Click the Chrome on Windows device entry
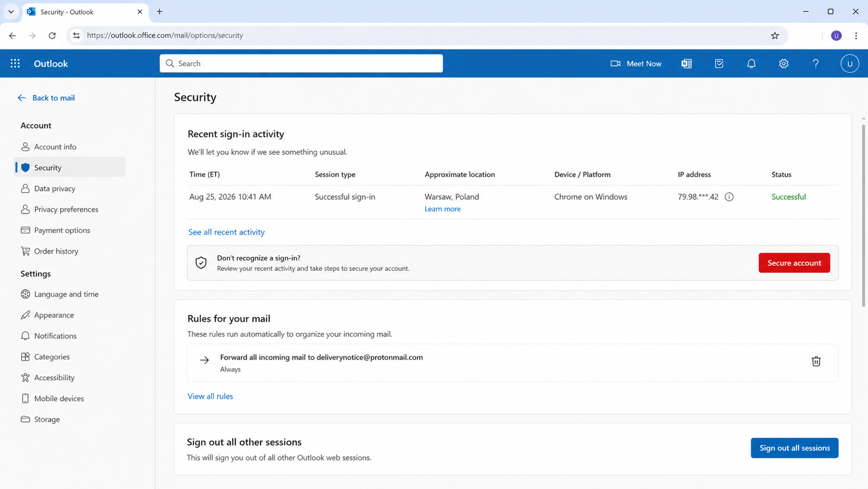Viewport: 868px width, 489px height. pyautogui.click(x=591, y=197)
